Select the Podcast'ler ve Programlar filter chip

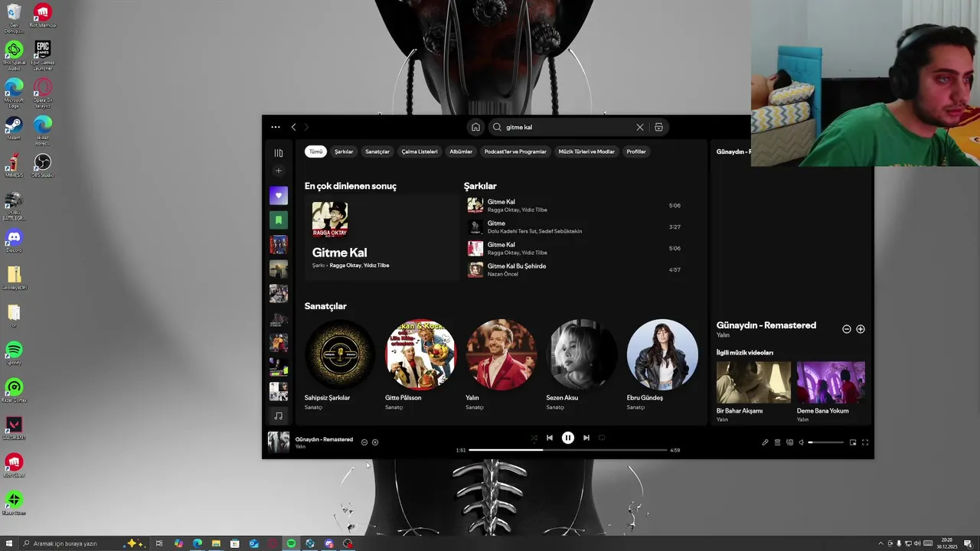coord(515,152)
